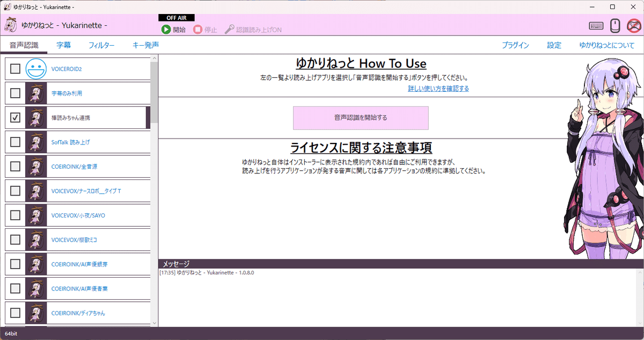The height and width of the screenshot is (340, 644).
Task: Click the VOICEVOX/小夜/SAYO thumbnail icon
Action: pyautogui.click(x=36, y=215)
